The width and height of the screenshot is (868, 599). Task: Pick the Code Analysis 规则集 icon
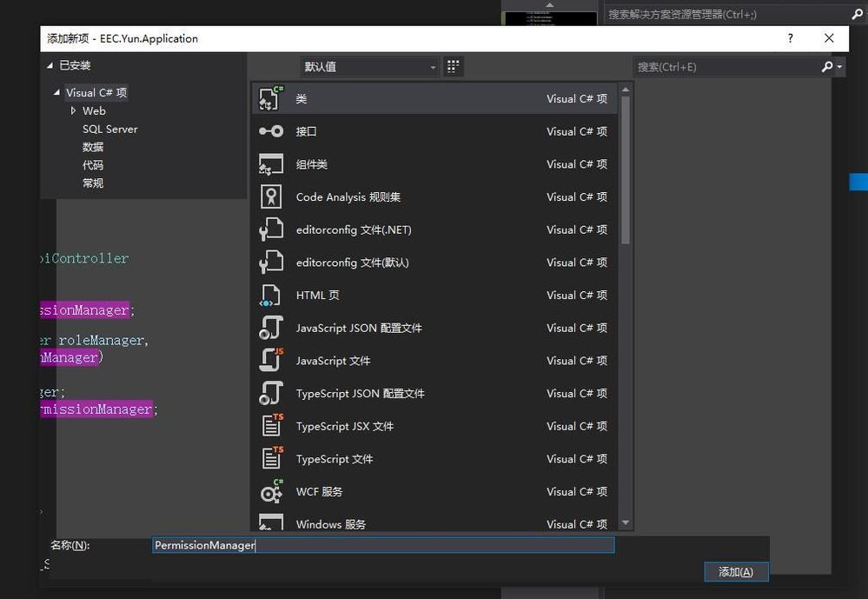tap(271, 196)
